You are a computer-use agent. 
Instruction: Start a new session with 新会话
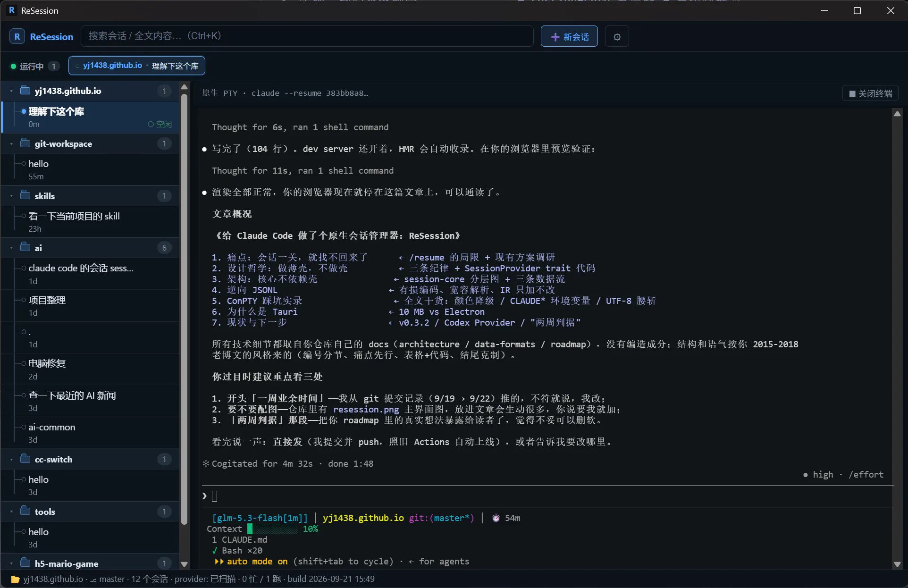[569, 36]
